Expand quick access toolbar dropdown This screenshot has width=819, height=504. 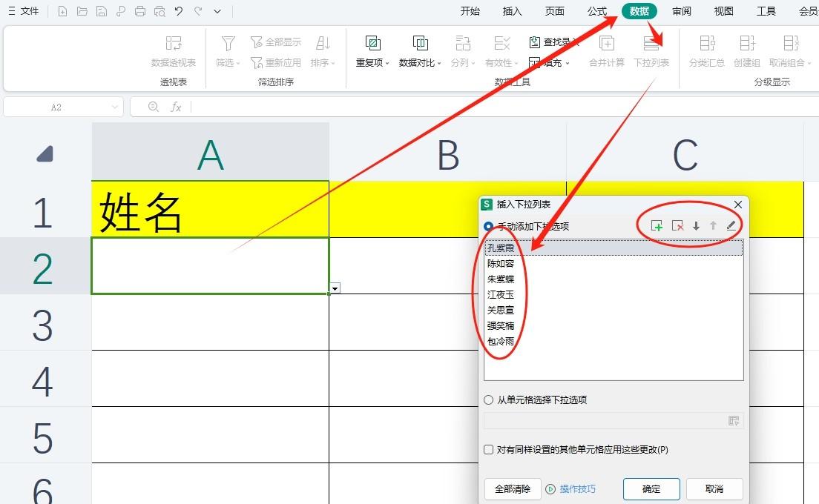click(x=217, y=11)
